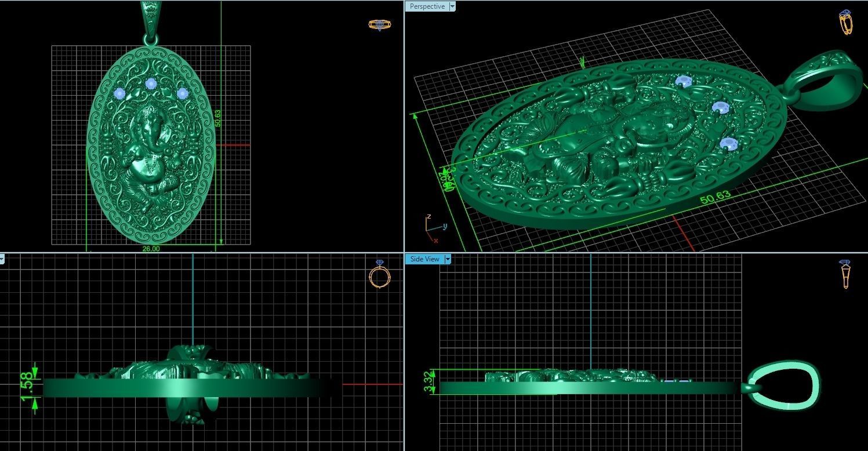
Task: Open the dropdown arrow beside Perspective
Action: (x=452, y=6)
